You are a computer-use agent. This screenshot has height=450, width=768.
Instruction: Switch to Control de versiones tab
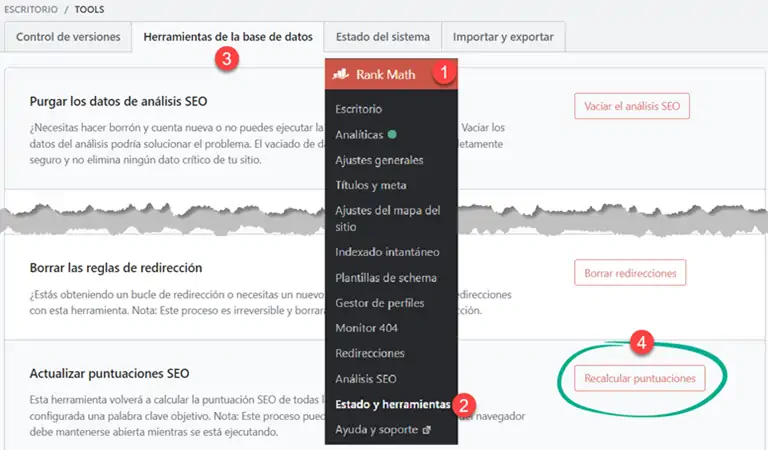click(68, 37)
